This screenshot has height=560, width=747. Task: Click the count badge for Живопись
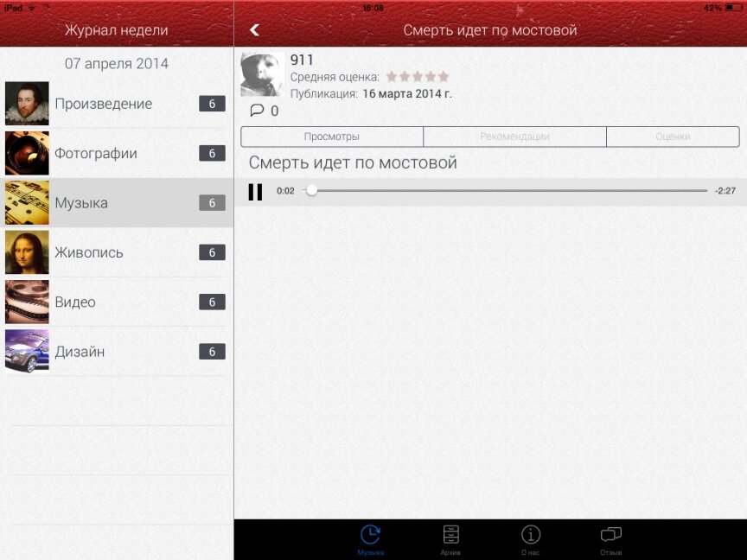(x=212, y=252)
